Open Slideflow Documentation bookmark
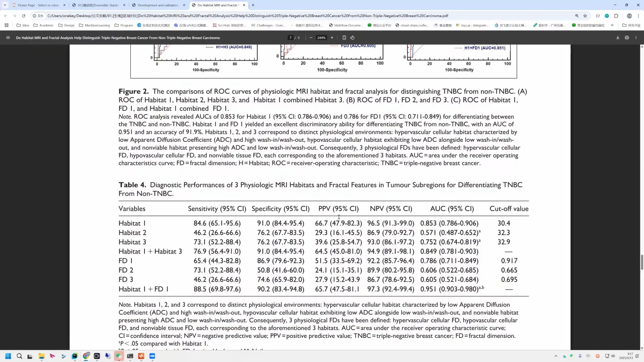The height and width of the screenshot is (362, 644). [346, 25]
